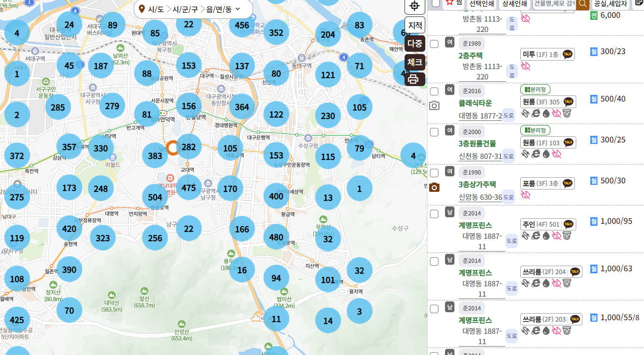Click the 선택인쇄 button
This screenshot has width=644, height=355.
click(482, 4)
